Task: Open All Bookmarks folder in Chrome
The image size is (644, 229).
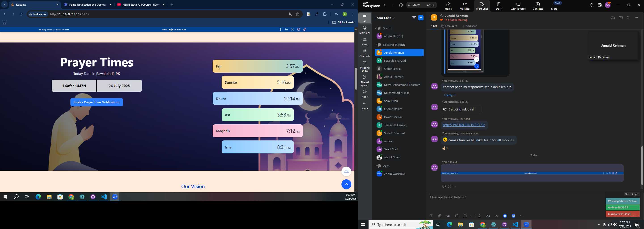Action: pos(343,23)
